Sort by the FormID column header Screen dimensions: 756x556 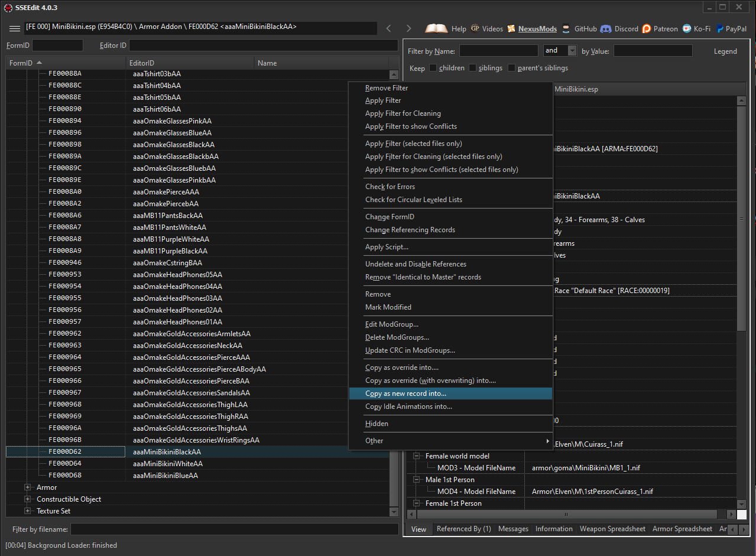[x=65, y=63]
